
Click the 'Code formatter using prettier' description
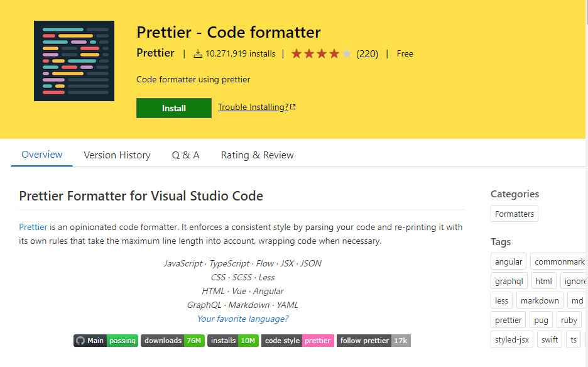click(x=193, y=80)
